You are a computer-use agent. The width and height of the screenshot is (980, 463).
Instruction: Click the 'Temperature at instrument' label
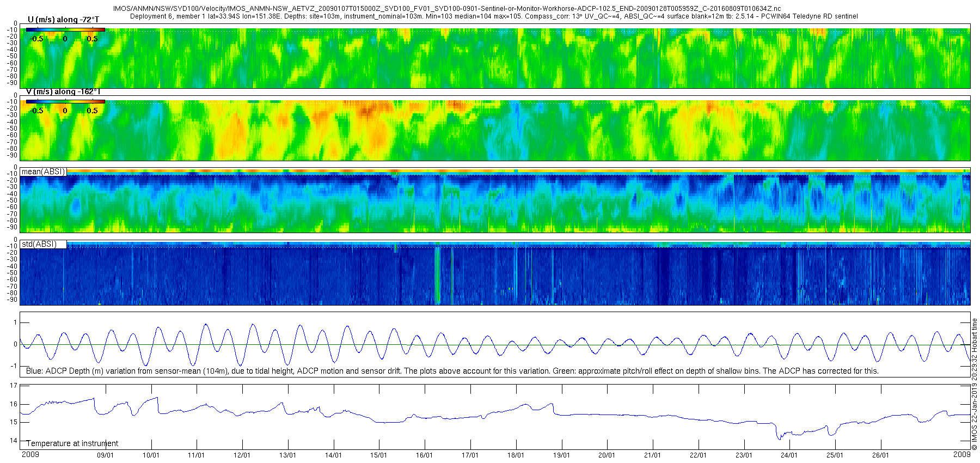[72, 443]
